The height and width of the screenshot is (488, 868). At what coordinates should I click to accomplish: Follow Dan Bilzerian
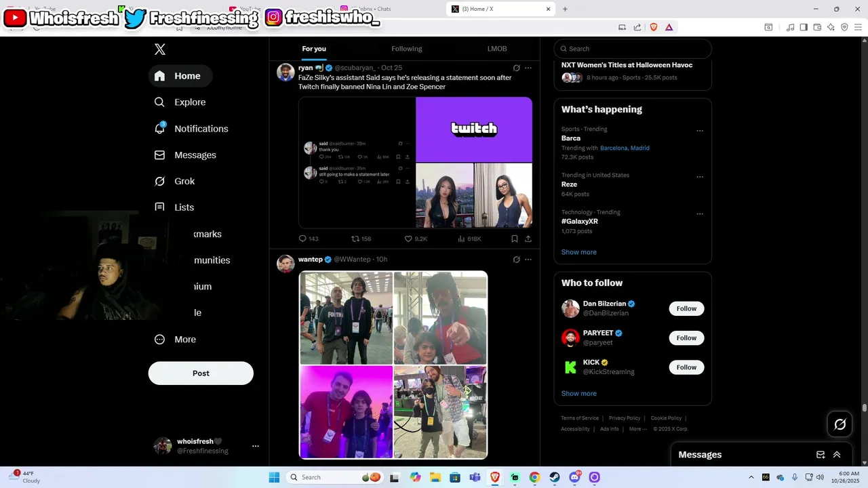click(686, 308)
